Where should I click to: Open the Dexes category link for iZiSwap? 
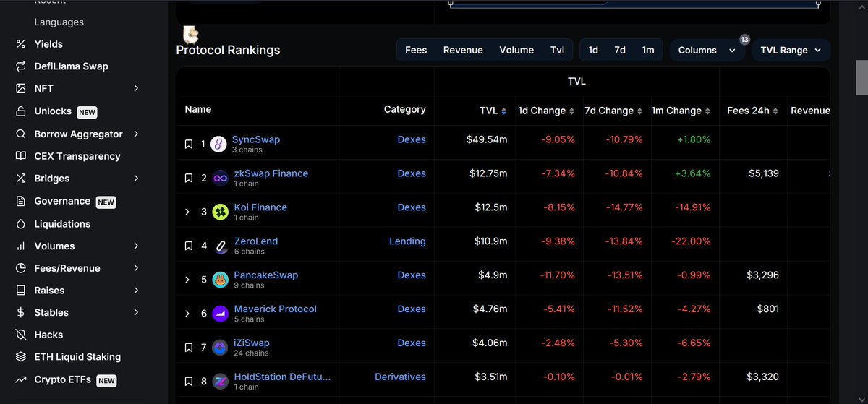pyautogui.click(x=412, y=343)
